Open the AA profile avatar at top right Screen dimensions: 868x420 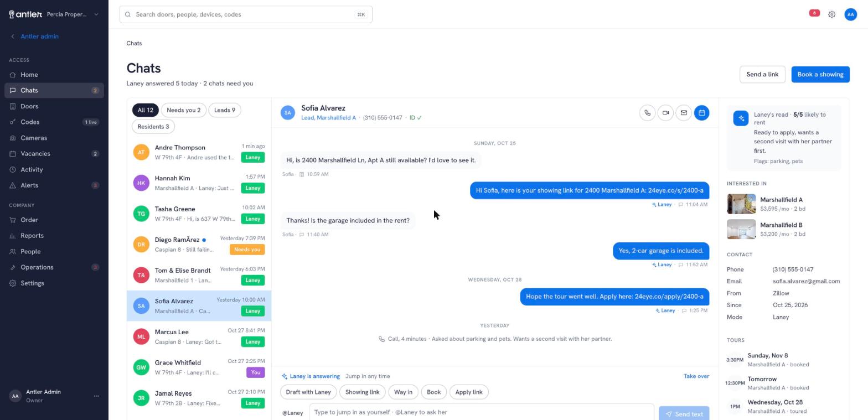point(850,14)
